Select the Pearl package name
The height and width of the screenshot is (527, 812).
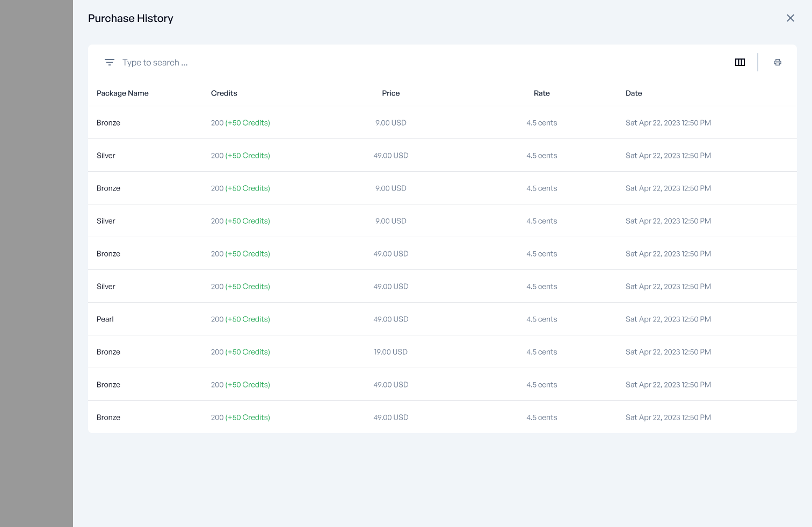[105, 319]
